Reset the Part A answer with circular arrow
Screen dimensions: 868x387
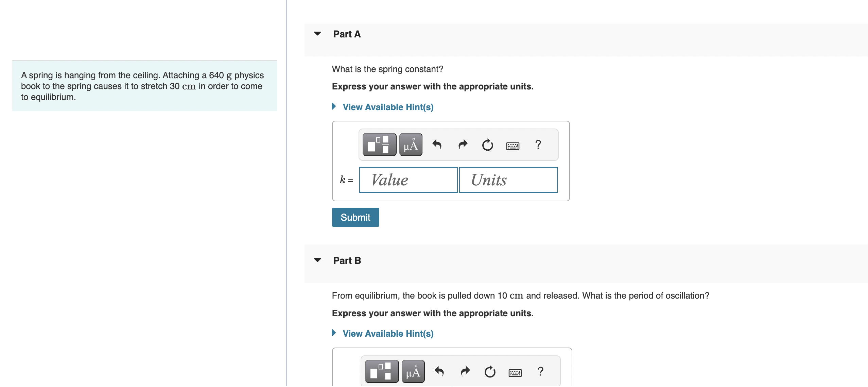pyautogui.click(x=487, y=145)
